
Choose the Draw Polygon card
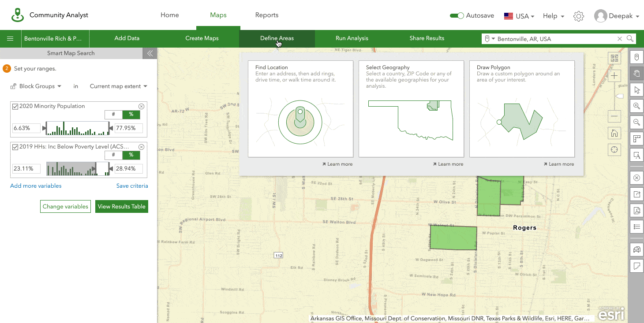pos(522,109)
